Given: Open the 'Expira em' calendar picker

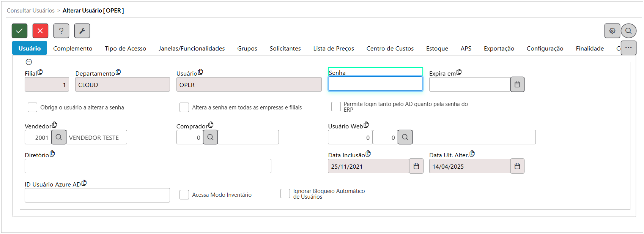Looking at the screenshot, I should tap(517, 84).
